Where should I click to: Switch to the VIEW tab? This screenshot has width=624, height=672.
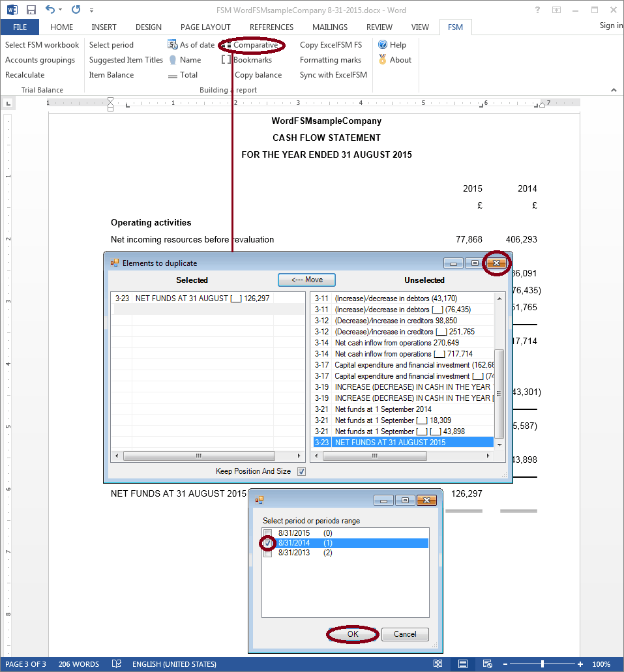[x=420, y=27]
